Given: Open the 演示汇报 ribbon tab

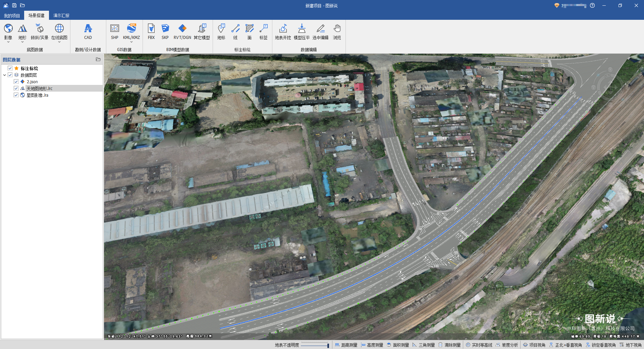Looking at the screenshot, I should tap(61, 16).
